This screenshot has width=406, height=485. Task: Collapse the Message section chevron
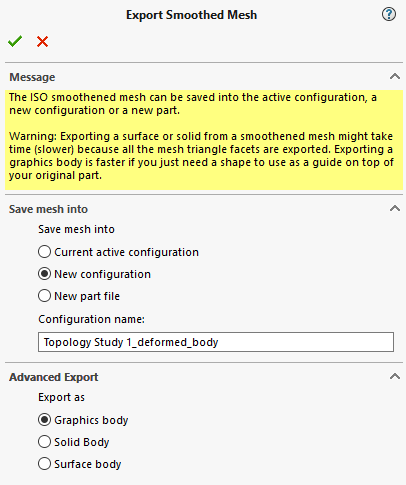click(395, 77)
